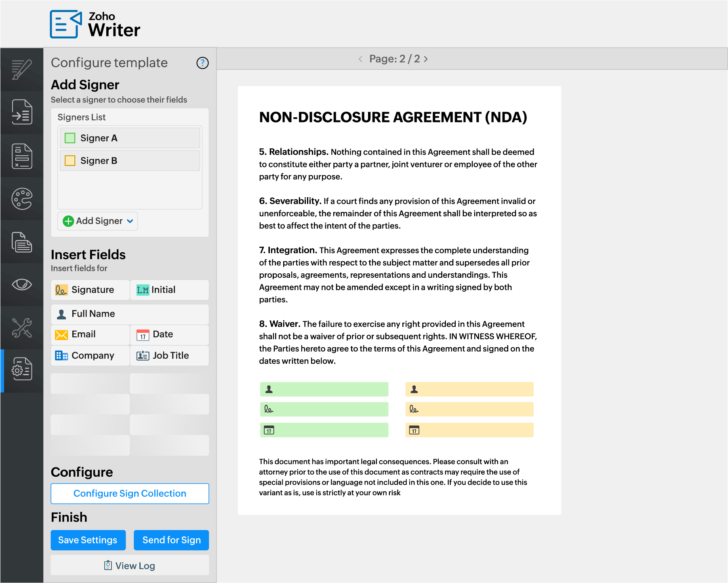Click the Send for Sign button
728x583 pixels.
click(x=171, y=540)
